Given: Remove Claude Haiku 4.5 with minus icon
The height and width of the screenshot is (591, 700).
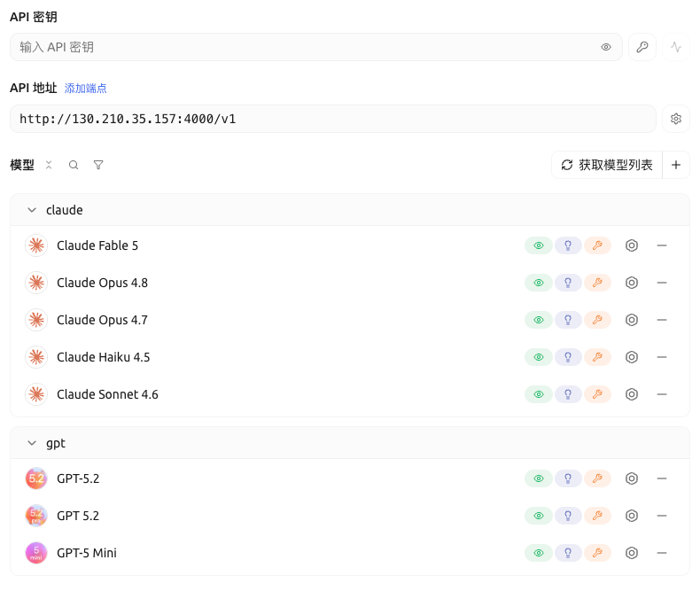Looking at the screenshot, I should tap(662, 357).
